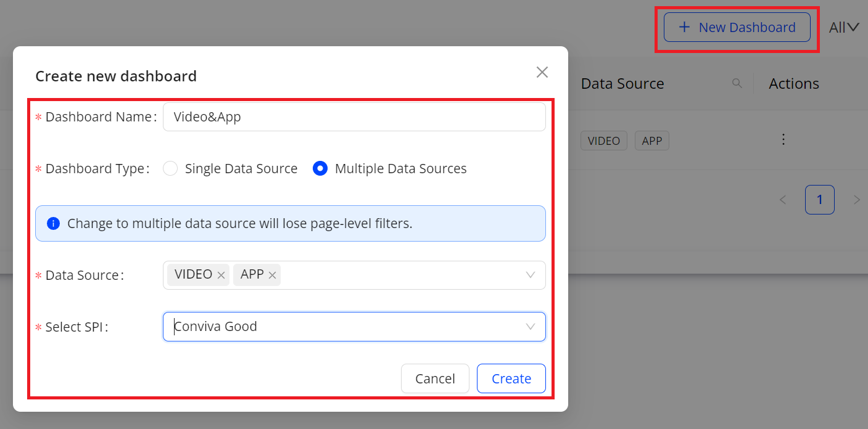
Task: Close the Create new dashboard dialog
Action: [542, 72]
